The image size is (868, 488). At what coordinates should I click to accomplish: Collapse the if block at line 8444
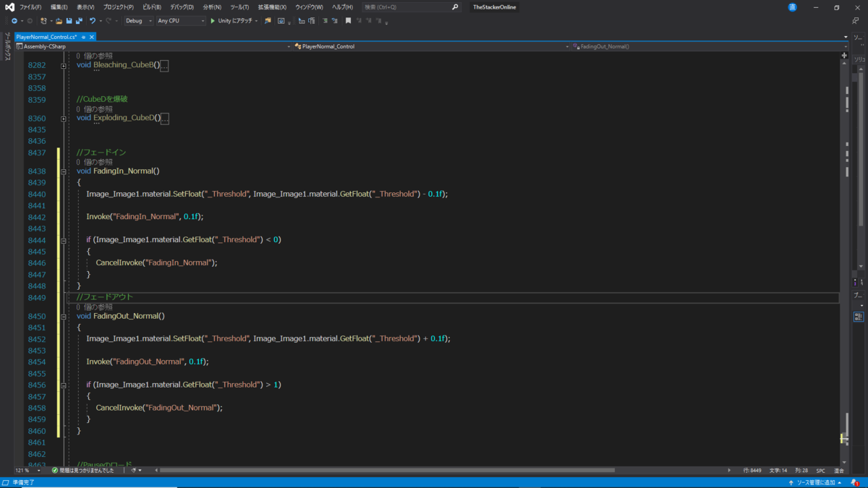tap(64, 240)
